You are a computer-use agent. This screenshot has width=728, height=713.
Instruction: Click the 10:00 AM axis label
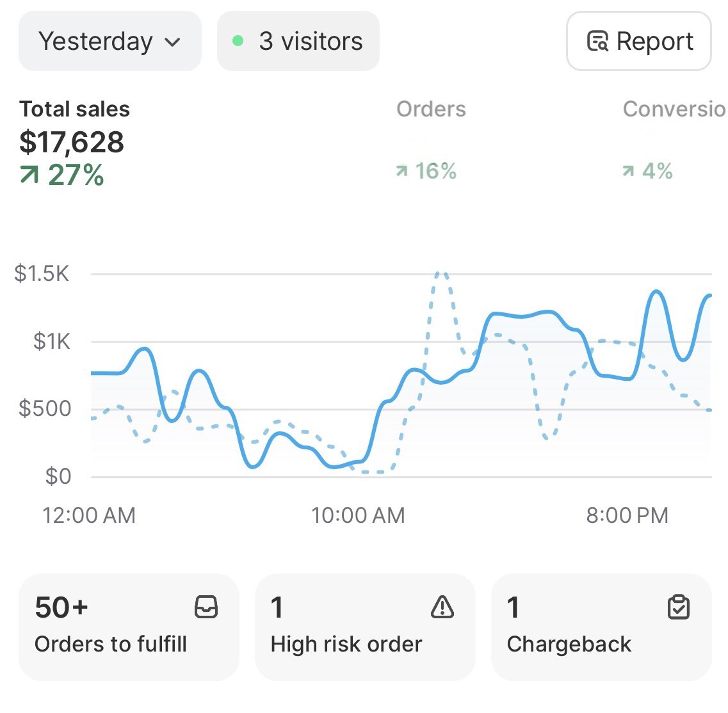(x=358, y=515)
